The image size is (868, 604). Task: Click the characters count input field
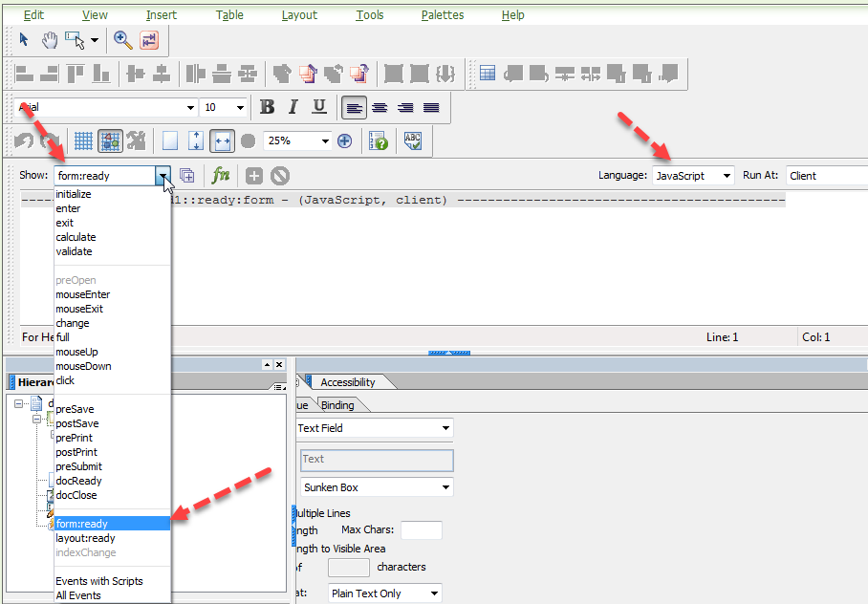click(x=349, y=568)
